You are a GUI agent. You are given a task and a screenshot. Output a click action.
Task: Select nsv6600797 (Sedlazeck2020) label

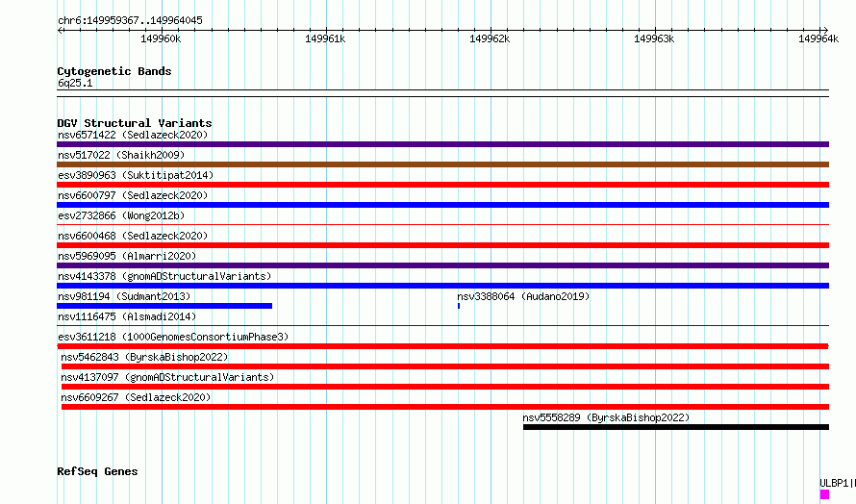(133, 195)
